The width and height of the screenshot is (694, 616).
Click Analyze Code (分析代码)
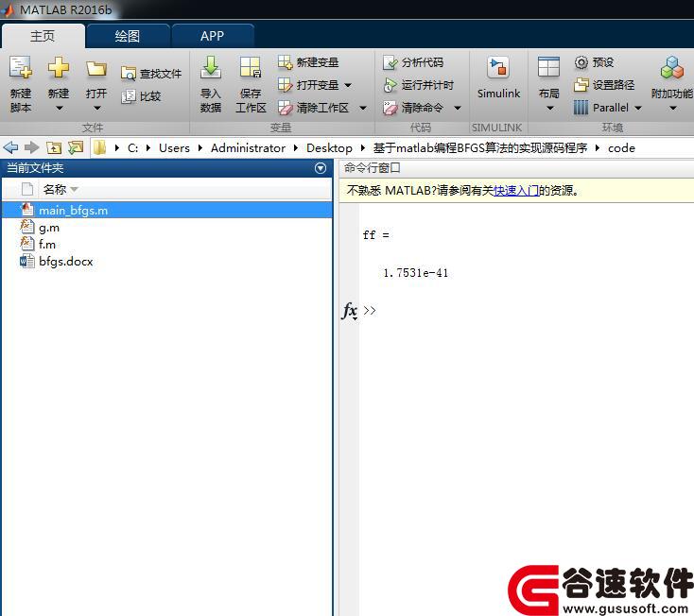coord(413,62)
